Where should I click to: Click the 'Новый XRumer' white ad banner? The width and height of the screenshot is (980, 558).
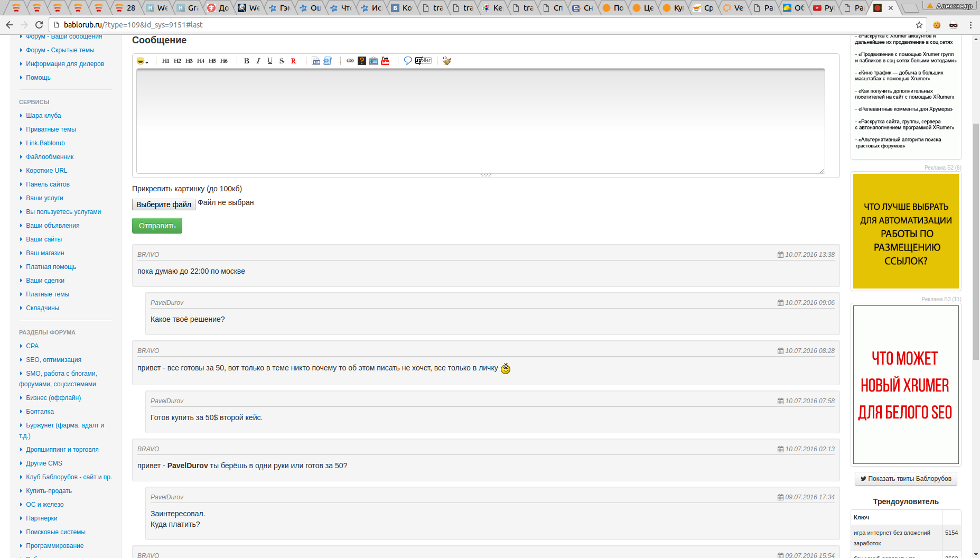point(906,385)
